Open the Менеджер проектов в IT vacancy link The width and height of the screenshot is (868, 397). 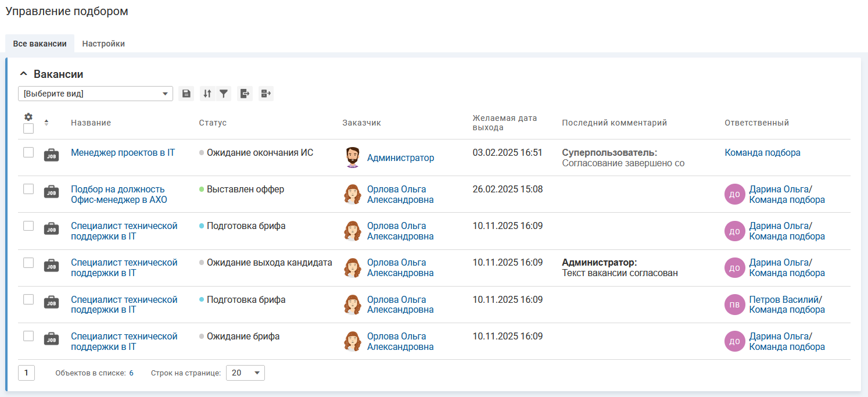click(x=123, y=152)
